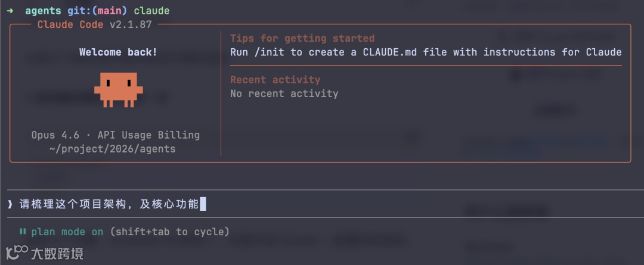The width and height of the screenshot is (644, 265).
Task: Click the No recent activity text
Action: [284, 93]
